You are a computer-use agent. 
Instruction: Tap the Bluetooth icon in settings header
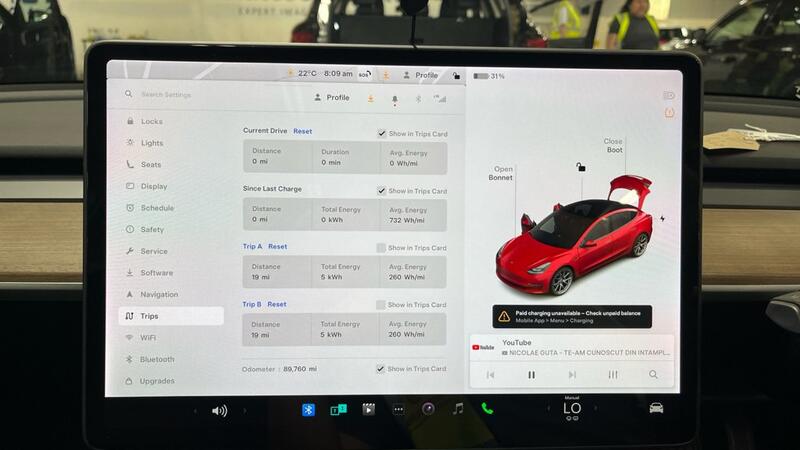pos(418,98)
